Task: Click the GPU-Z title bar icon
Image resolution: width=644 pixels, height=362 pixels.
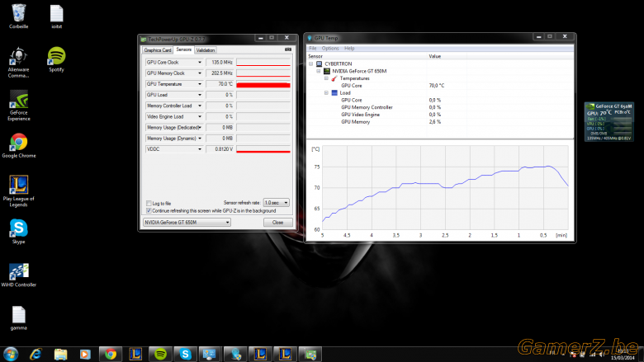Action: [144, 40]
